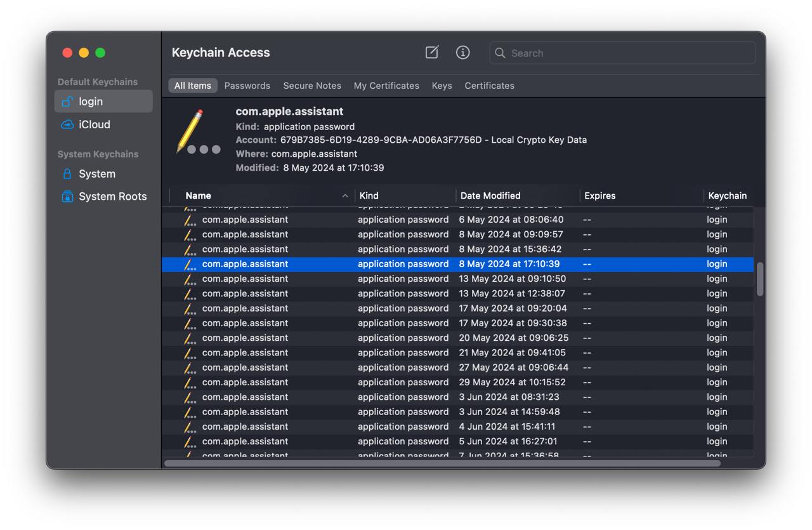Click pencil icon of row modified 5 Jun 16:27:01
This screenshot has height=530, width=812.
click(190, 442)
